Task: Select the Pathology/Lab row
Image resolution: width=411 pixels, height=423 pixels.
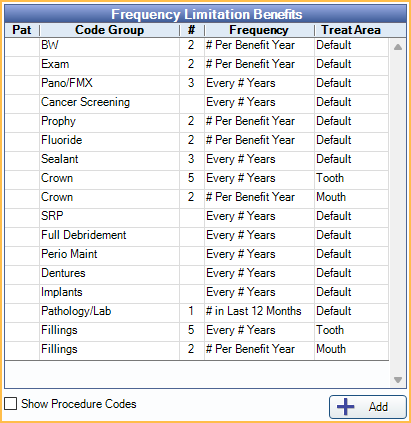Action: click(197, 311)
